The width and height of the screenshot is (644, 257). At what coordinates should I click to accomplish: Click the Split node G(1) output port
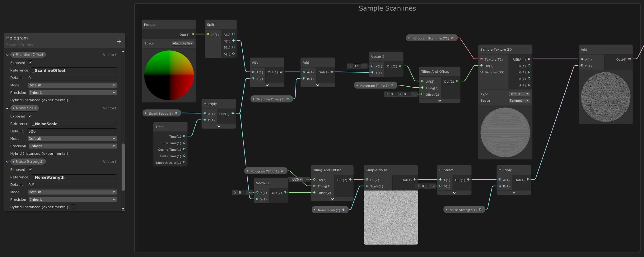[233, 41]
